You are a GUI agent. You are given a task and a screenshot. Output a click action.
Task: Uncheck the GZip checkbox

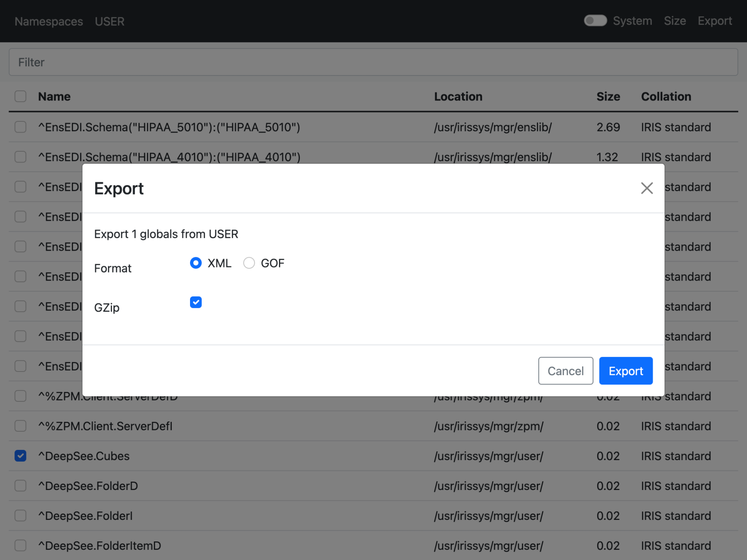[196, 302]
